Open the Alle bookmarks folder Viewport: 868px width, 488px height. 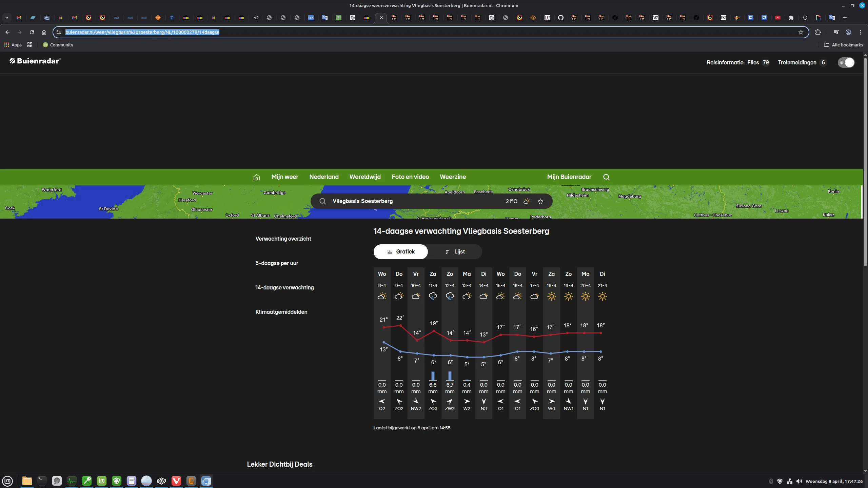(x=843, y=45)
